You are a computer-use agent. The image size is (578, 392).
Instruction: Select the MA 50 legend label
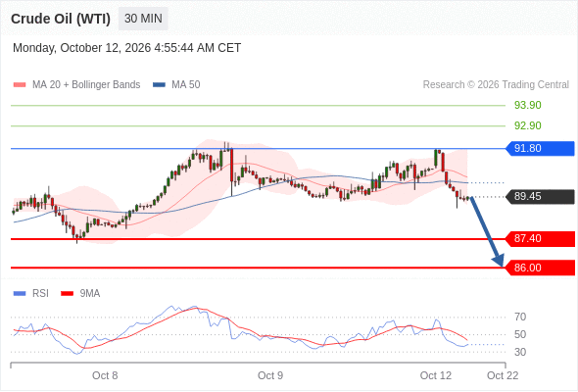(x=186, y=85)
